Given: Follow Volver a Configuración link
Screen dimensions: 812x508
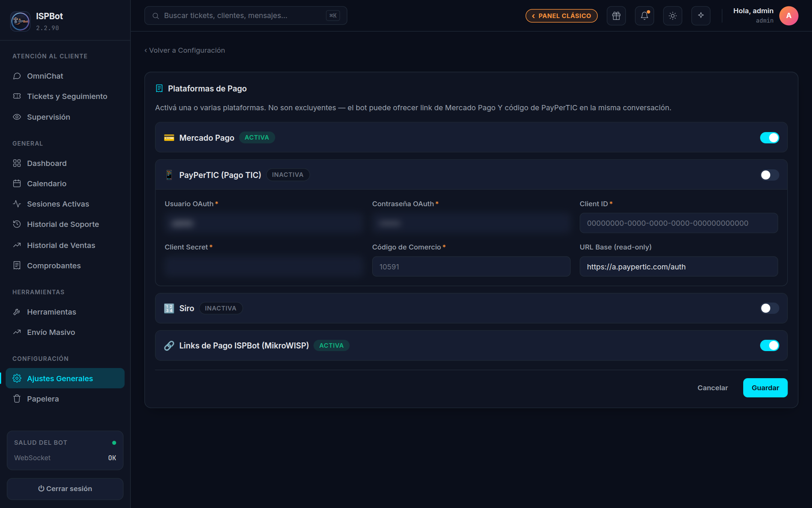Looking at the screenshot, I should coord(185,50).
